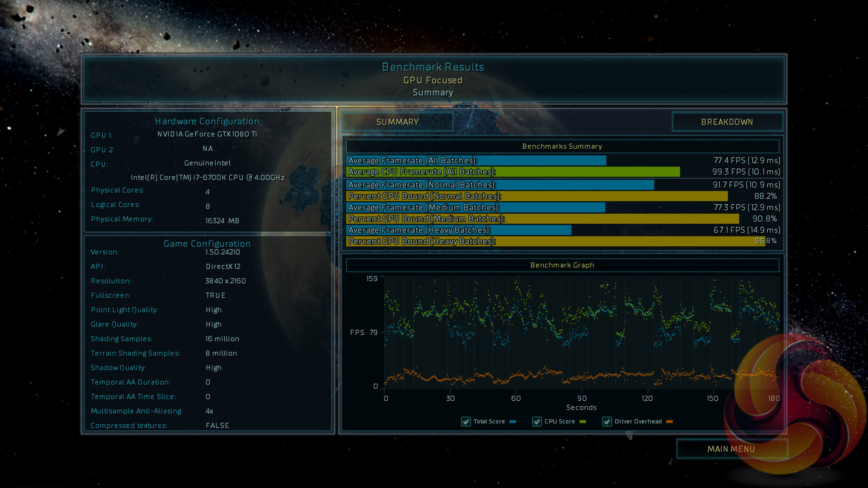The image size is (868, 488).
Task: Click the Percent GPU Bound (Heavy Batches) bar
Action: 555,241
